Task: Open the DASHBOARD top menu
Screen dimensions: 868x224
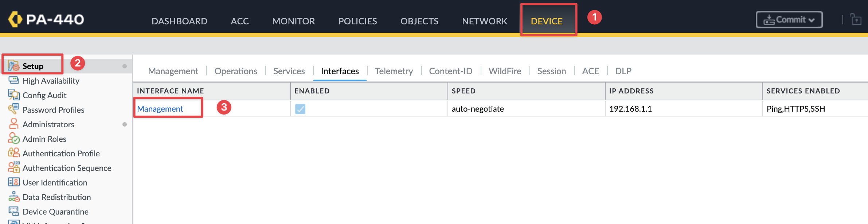Action: pos(179,21)
